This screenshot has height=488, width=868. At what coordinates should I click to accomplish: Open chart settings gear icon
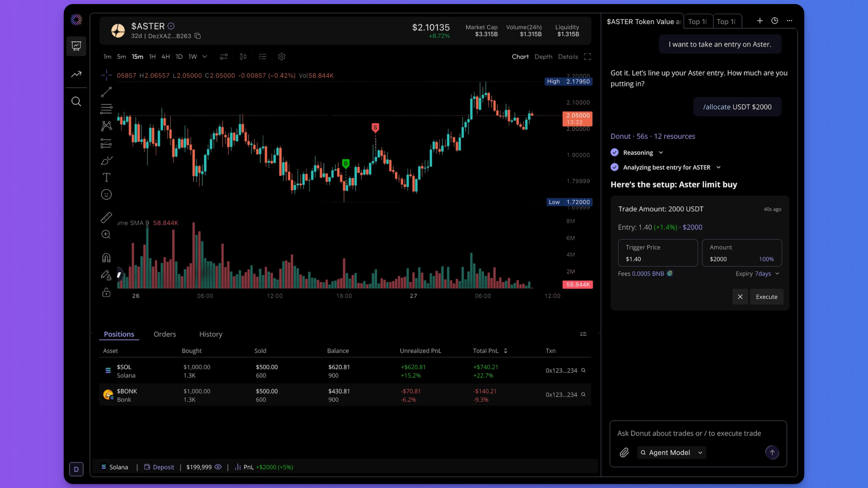click(x=282, y=57)
